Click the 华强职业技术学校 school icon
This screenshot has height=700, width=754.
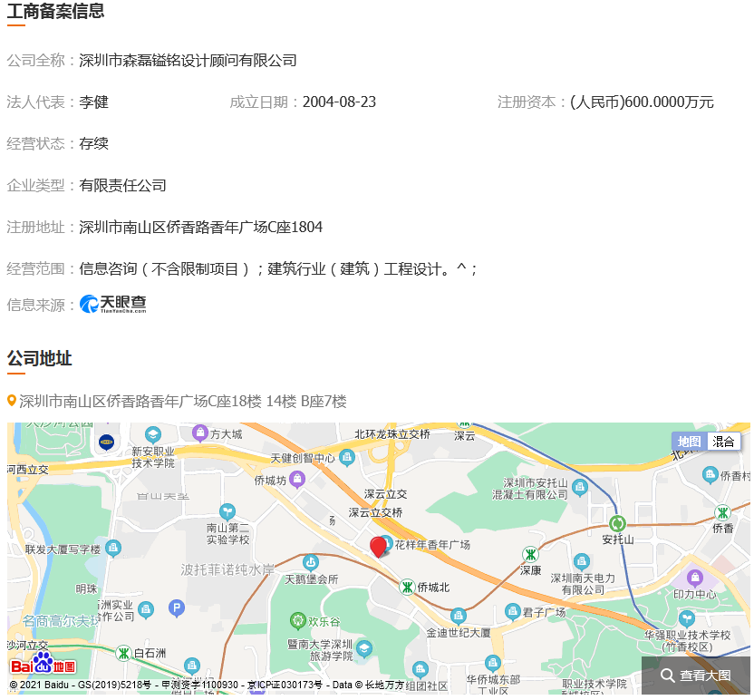(x=687, y=618)
